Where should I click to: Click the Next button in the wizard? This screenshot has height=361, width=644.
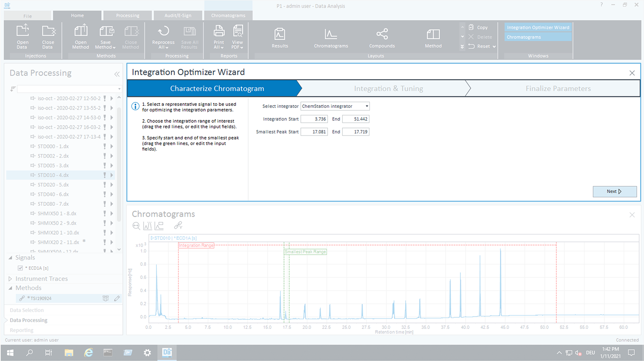[614, 191]
